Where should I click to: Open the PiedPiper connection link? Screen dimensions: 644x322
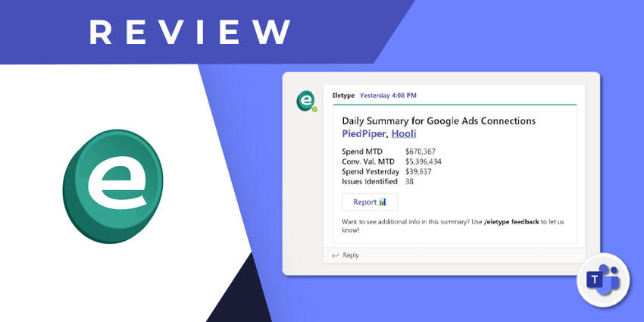(364, 134)
